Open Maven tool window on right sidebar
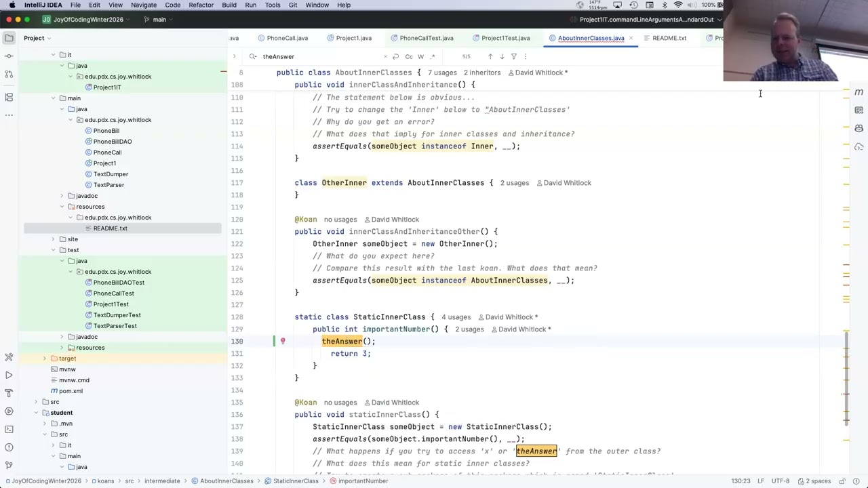Image resolution: width=868 pixels, height=488 pixels. click(x=859, y=92)
